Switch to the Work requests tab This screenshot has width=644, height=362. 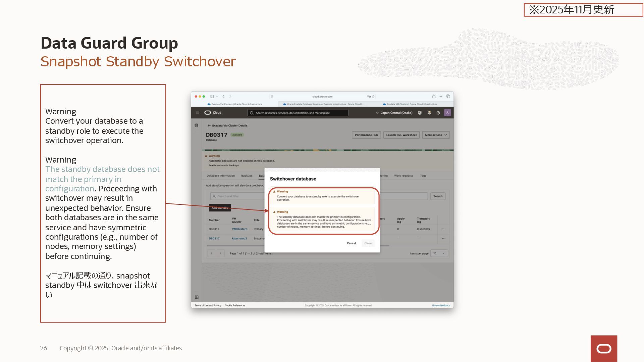pyautogui.click(x=404, y=176)
